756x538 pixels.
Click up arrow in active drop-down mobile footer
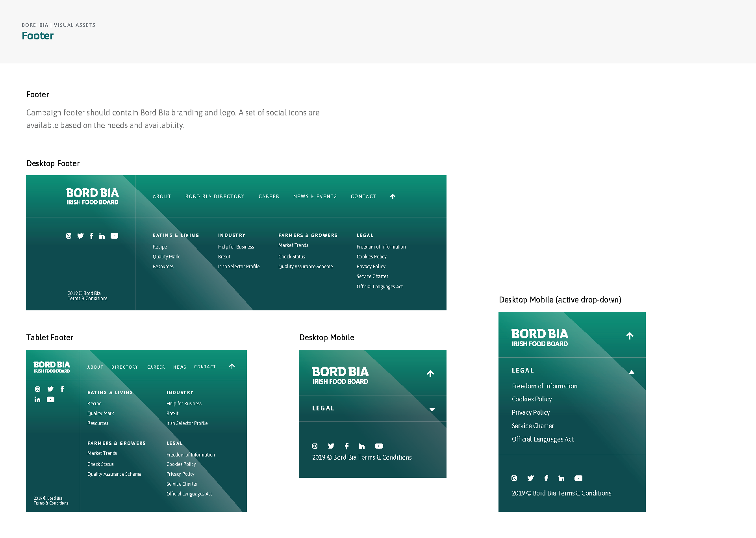630,336
